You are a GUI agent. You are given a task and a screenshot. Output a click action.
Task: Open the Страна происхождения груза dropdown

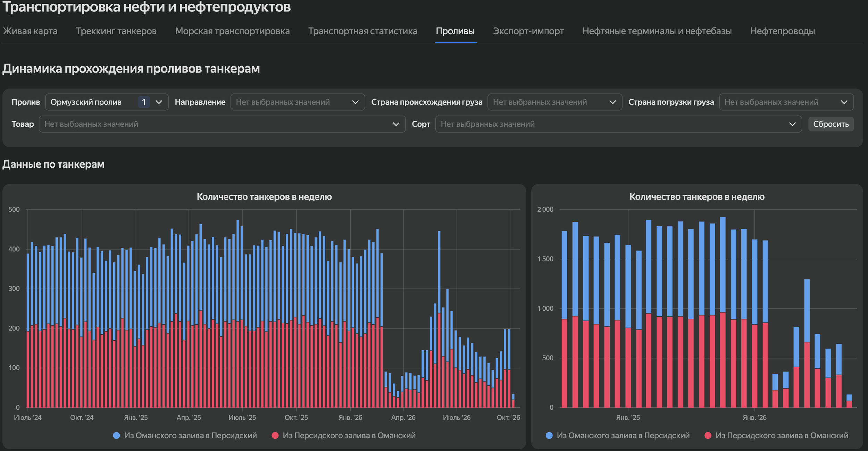coord(555,102)
